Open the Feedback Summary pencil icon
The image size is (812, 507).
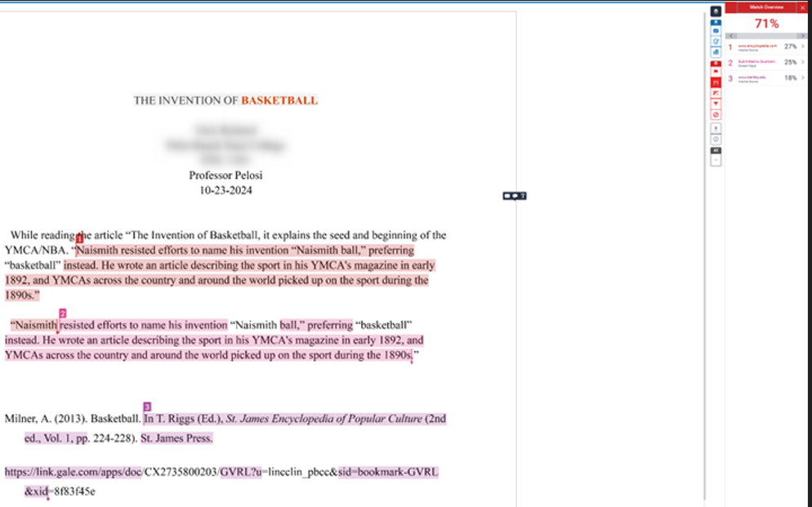pos(716,41)
